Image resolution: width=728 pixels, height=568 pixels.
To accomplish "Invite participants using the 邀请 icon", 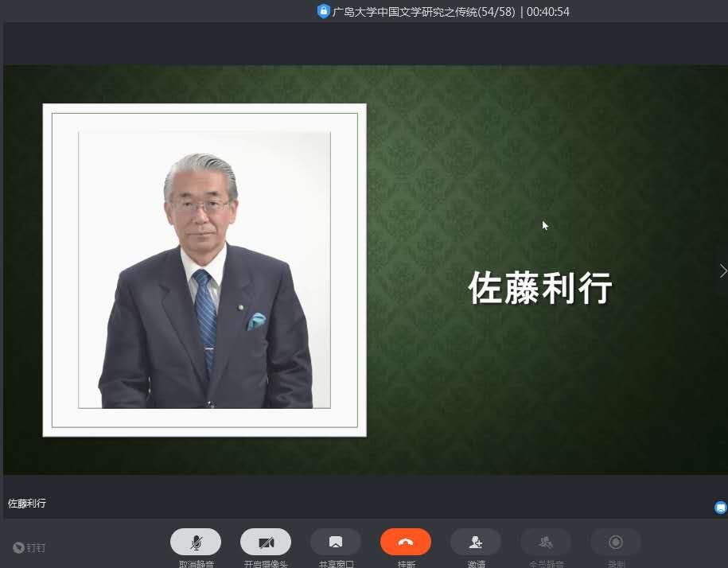I will pos(476,542).
